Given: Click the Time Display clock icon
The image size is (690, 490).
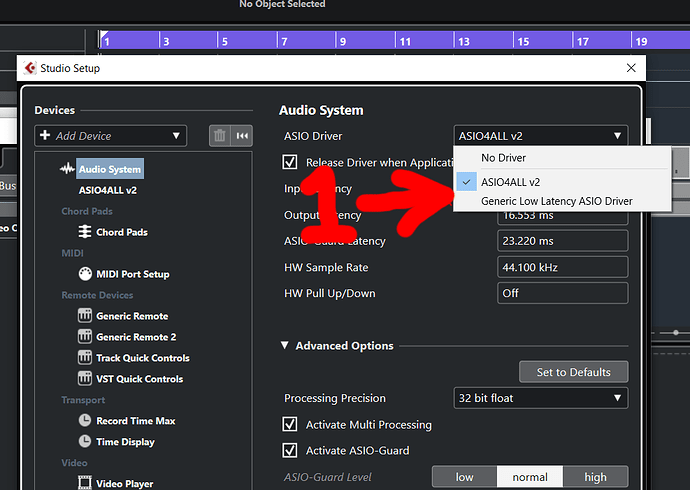Looking at the screenshot, I should 85,441.
